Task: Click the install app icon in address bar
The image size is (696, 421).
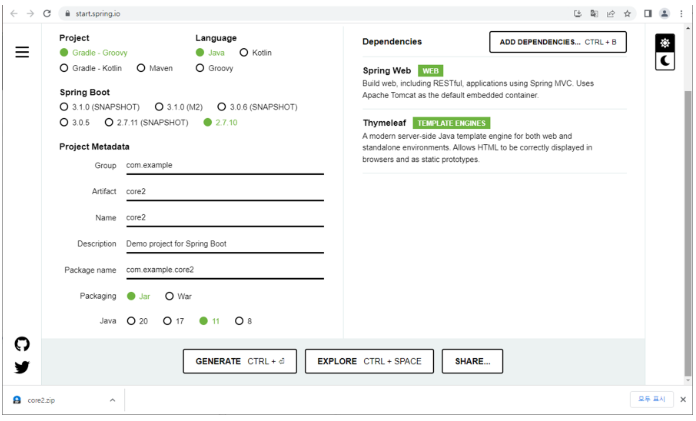Action: click(x=577, y=14)
